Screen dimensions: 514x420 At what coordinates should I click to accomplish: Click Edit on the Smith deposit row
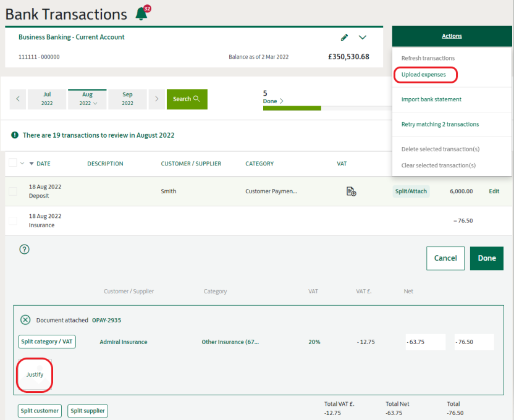pyautogui.click(x=494, y=191)
